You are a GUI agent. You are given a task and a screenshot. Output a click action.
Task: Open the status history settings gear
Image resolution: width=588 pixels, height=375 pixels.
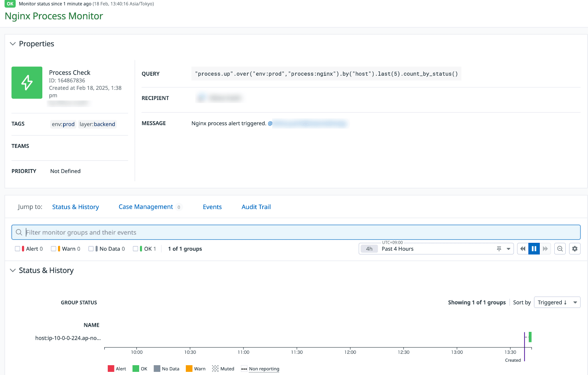pyautogui.click(x=575, y=249)
